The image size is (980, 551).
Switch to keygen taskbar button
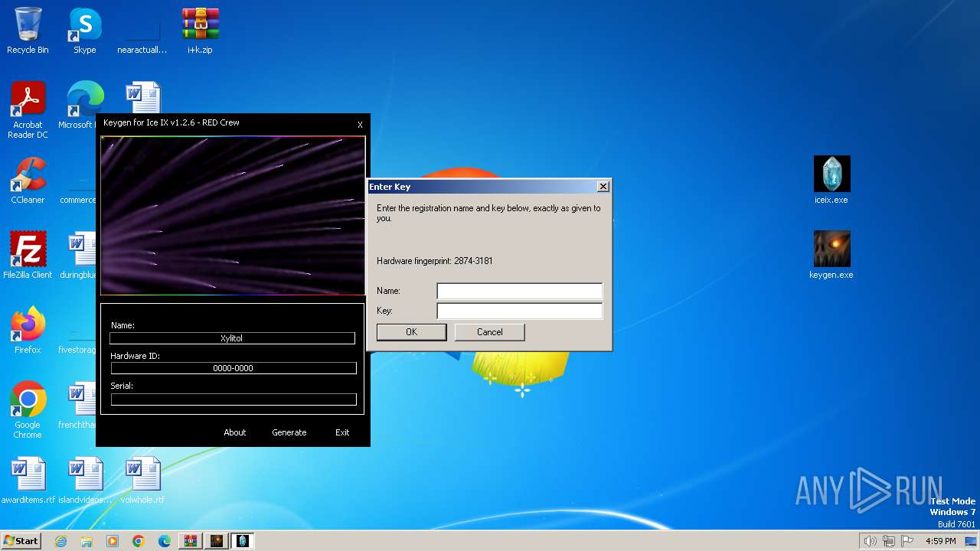click(217, 541)
